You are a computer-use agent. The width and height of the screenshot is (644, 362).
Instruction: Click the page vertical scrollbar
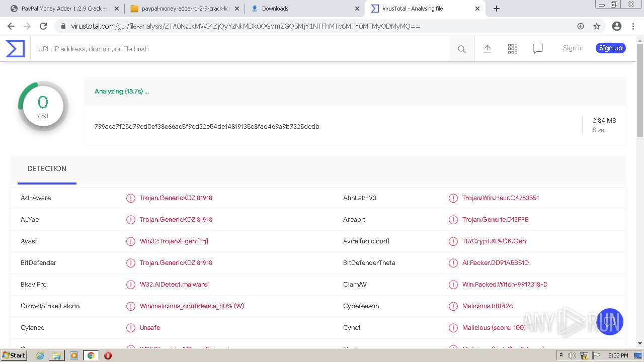(640, 90)
